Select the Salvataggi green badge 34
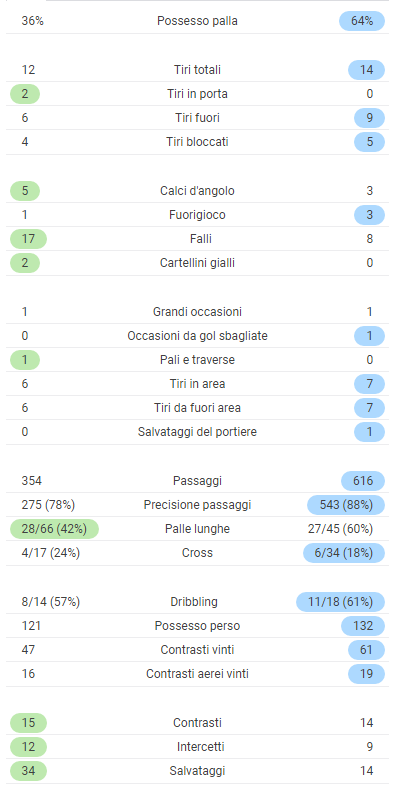The image size is (394, 803). 29,771
